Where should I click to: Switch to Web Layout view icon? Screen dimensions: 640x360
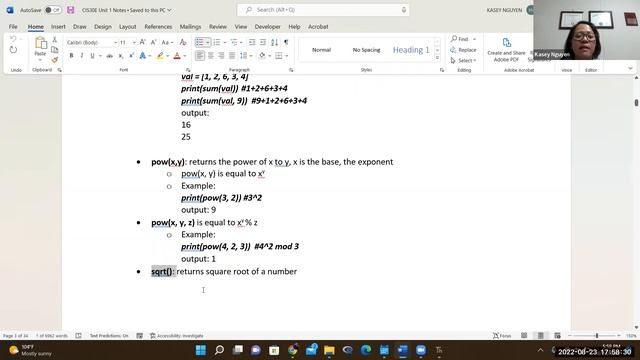point(558,336)
